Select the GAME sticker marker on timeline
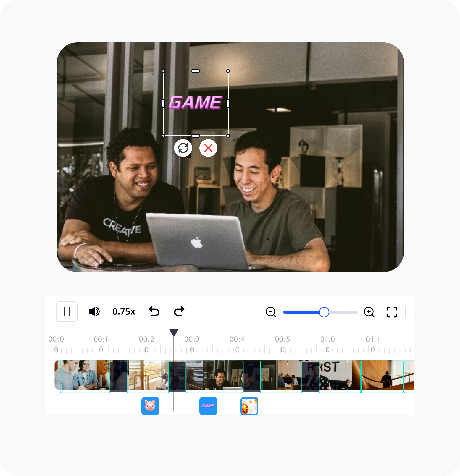This screenshot has height=476, width=460. [208, 406]
